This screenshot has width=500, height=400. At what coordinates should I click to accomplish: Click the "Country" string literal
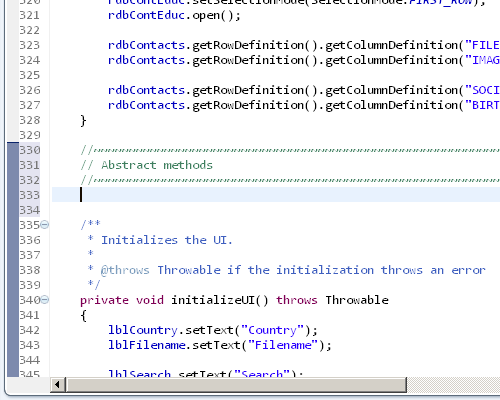[x=273, y=330]
